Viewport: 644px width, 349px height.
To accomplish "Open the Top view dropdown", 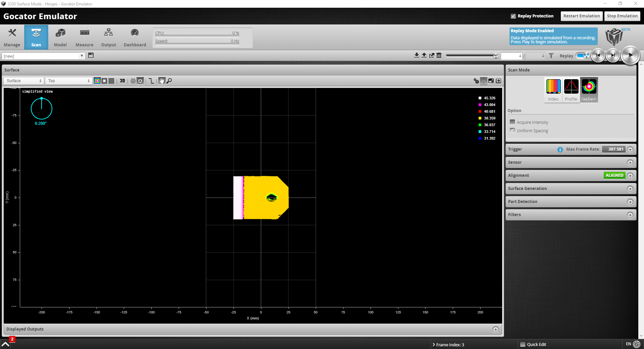I will [69, 81].
